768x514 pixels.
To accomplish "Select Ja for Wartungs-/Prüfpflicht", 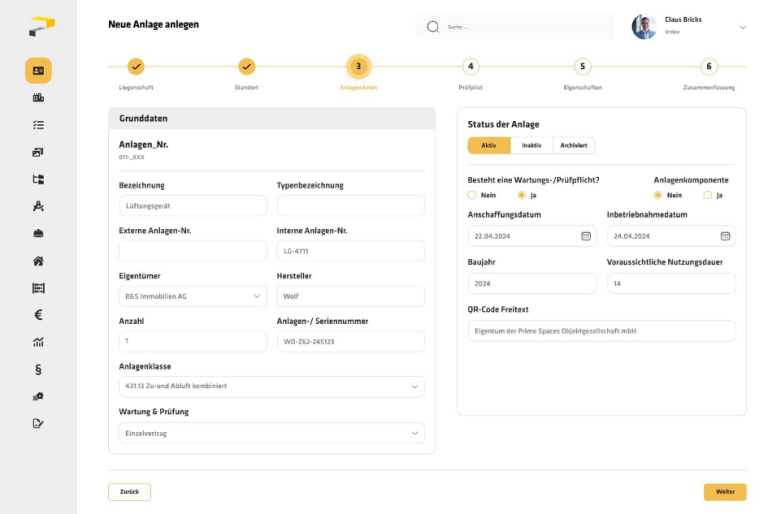I will 522,195.
